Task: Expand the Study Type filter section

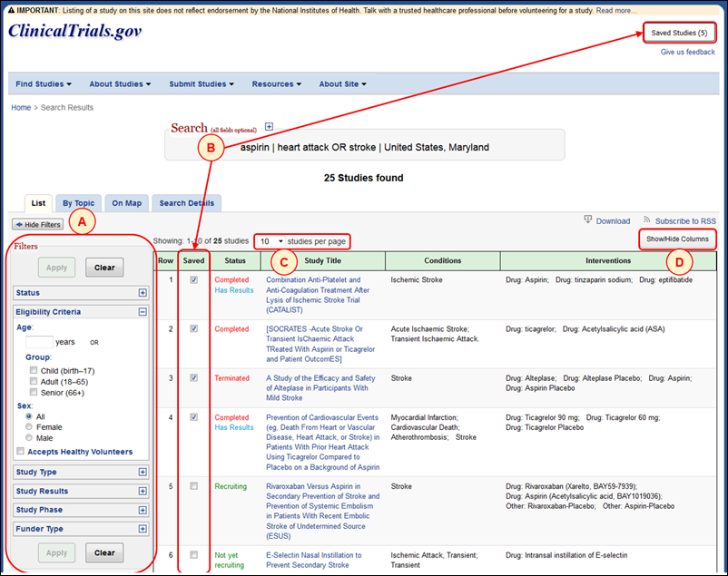Action: pos(143,472)
